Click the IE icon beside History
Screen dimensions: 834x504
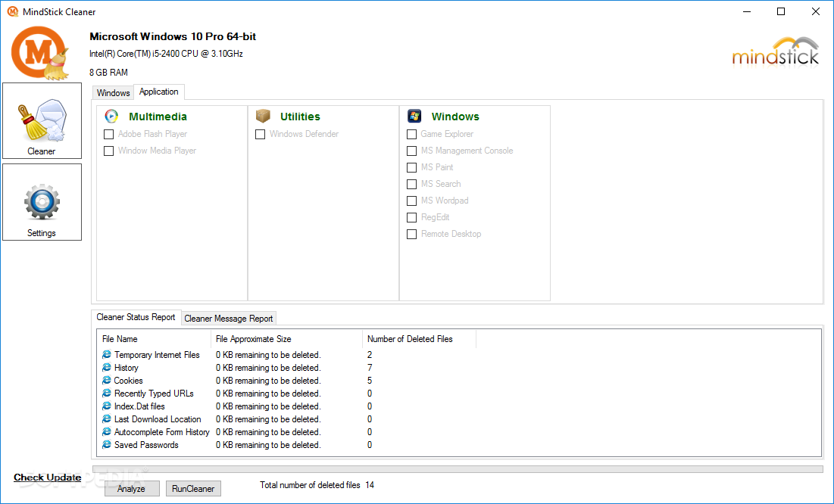point(106,367)
